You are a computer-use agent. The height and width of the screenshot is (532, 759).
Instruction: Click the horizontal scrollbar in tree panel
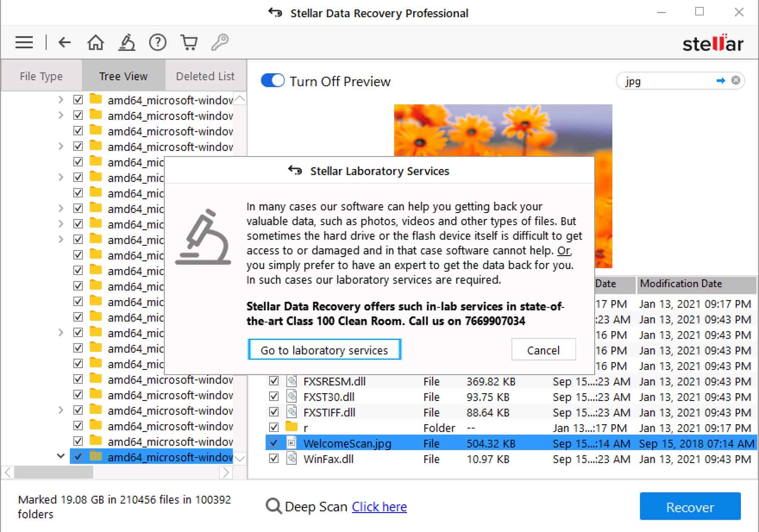pos(53,473)
